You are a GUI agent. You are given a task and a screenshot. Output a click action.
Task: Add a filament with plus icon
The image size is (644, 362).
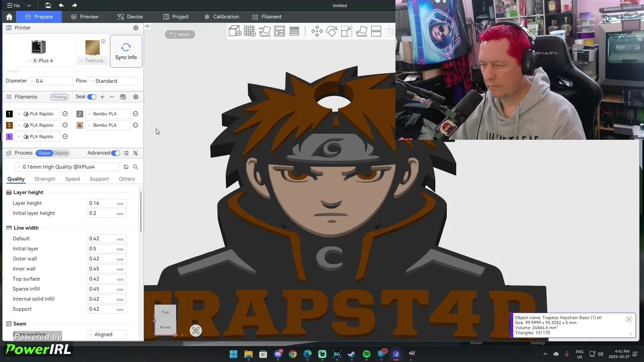(102, 97)
